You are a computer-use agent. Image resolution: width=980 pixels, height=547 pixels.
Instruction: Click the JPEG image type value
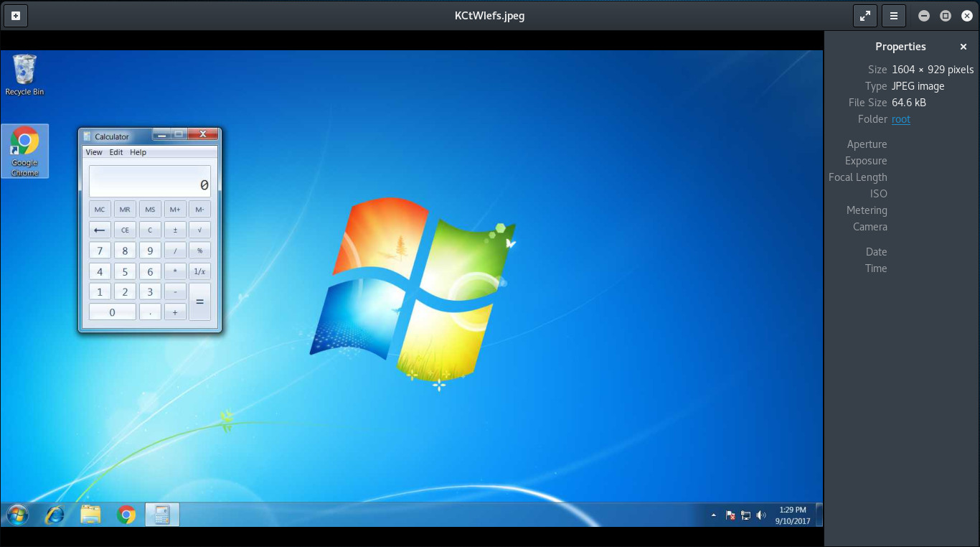coord(918,86)
